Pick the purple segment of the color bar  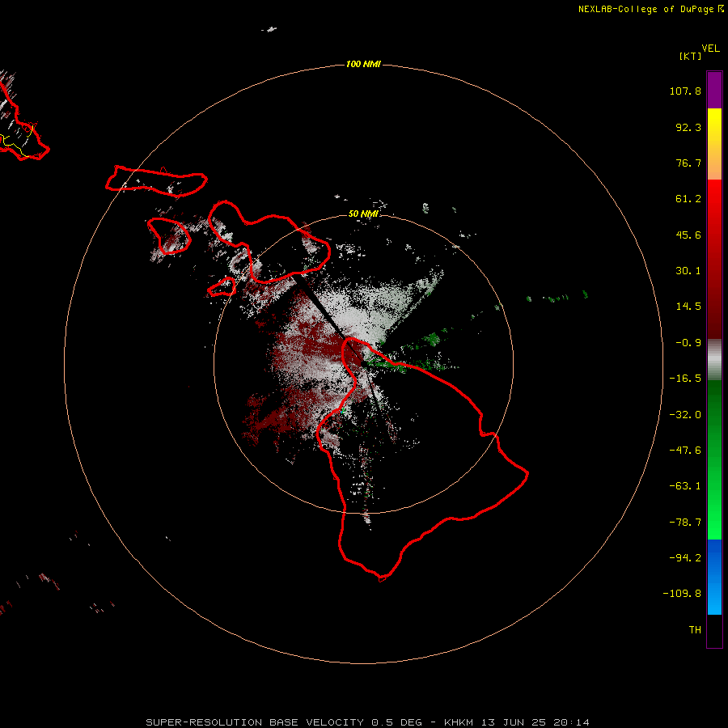point(714,90)
